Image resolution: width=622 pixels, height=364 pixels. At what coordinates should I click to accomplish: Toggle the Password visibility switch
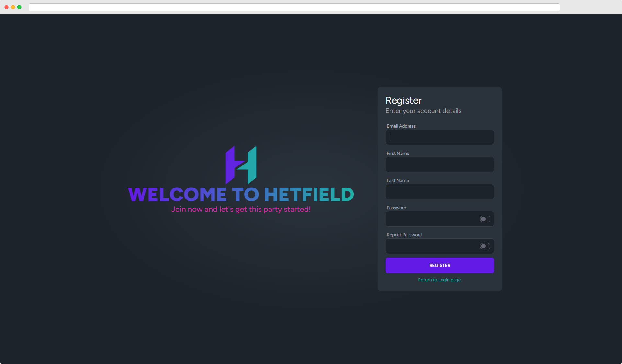[x=485, y=219]
